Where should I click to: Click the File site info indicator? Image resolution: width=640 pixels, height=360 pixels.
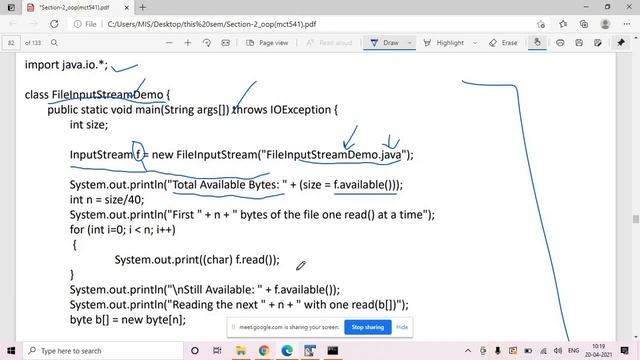85,24
